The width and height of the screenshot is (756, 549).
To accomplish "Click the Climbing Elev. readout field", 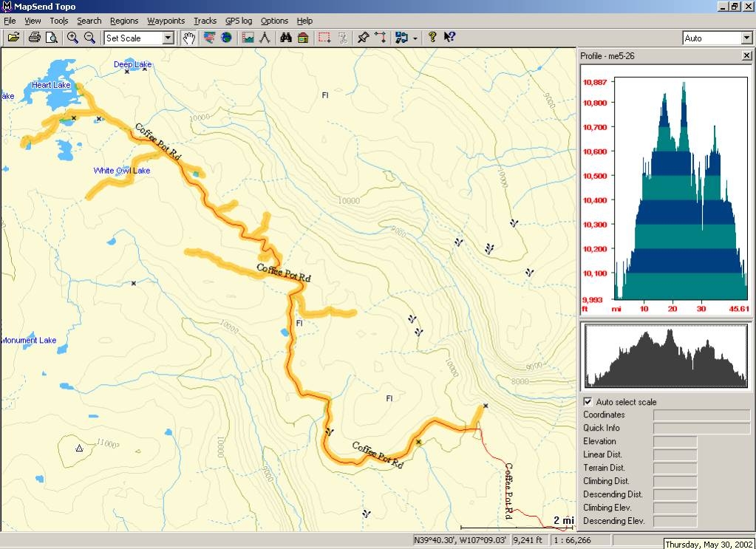I will [675, 508].
